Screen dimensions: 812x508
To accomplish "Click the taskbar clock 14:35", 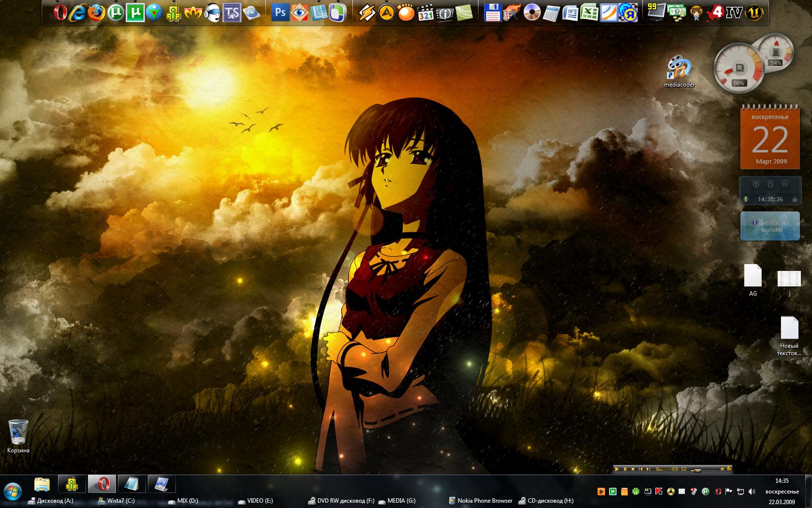I will [782, 481].
